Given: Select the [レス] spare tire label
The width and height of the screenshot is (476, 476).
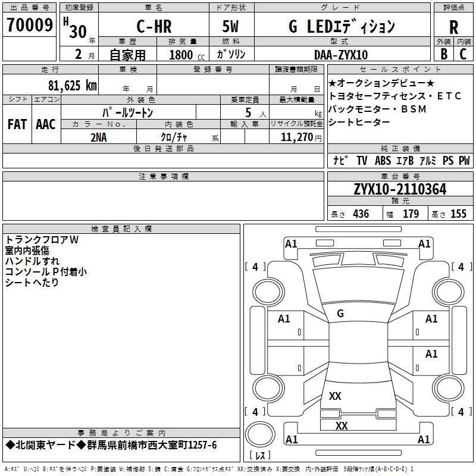Looking at the screenshot, I should tap(260, 455).
